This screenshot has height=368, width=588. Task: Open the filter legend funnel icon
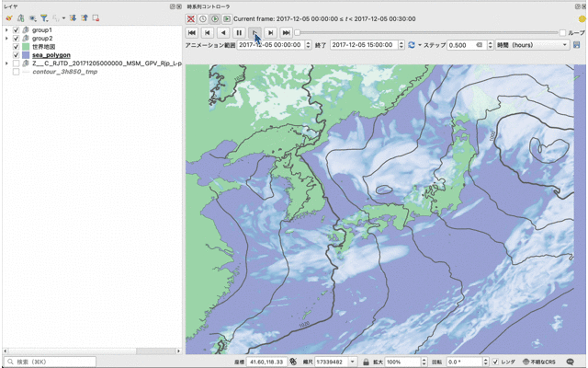[44, 18]
